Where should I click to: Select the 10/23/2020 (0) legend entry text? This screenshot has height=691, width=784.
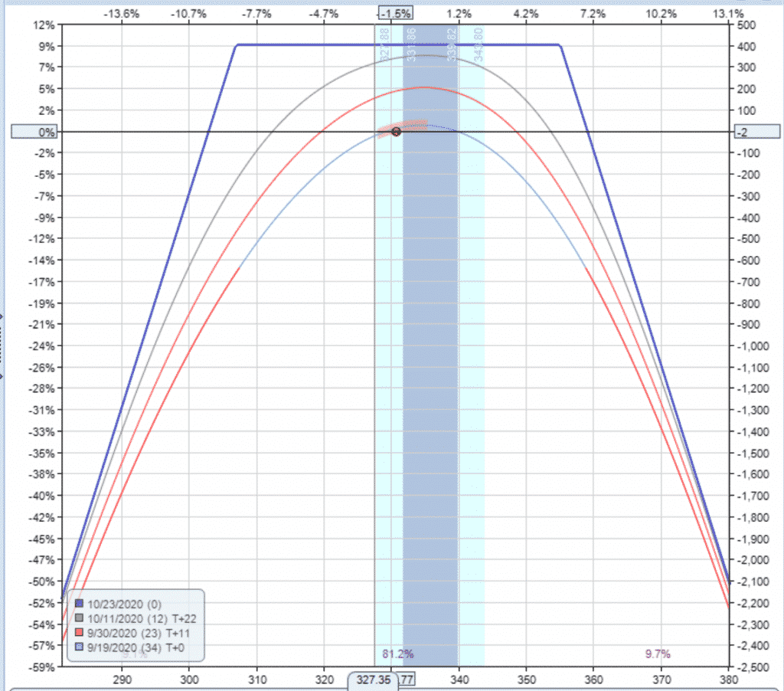click(123, 604)
